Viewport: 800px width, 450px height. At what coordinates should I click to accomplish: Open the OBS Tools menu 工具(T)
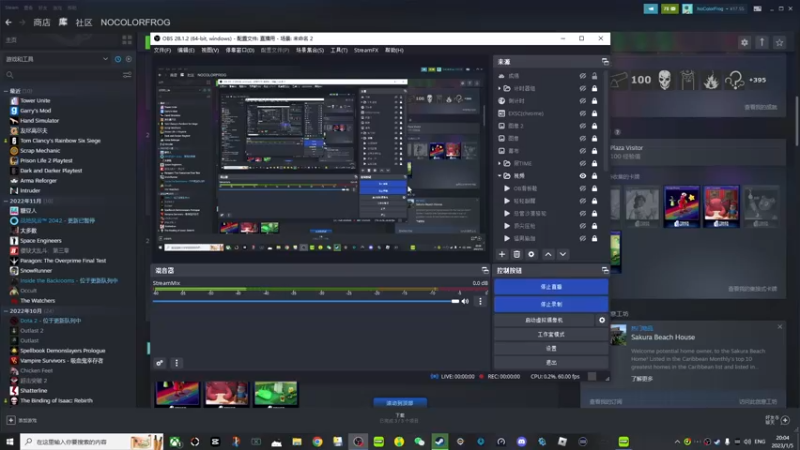click(x=339, y=50)
